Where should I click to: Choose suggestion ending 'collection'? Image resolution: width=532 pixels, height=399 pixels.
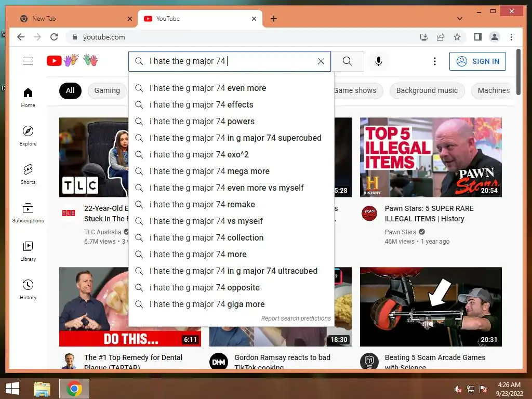point(231,238)
